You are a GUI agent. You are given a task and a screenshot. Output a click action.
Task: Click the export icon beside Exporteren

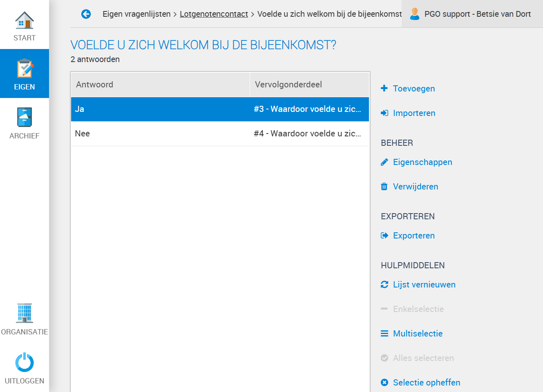point(384,236)
